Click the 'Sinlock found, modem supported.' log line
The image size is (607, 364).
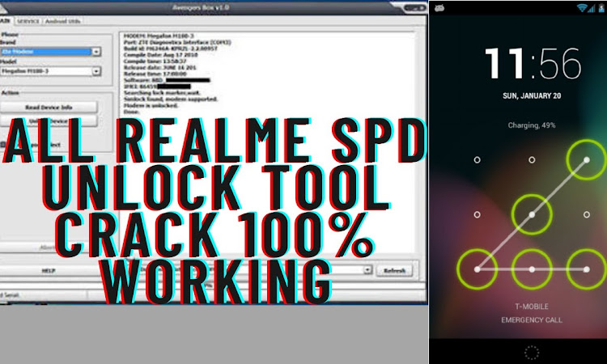tap(171, 99)
